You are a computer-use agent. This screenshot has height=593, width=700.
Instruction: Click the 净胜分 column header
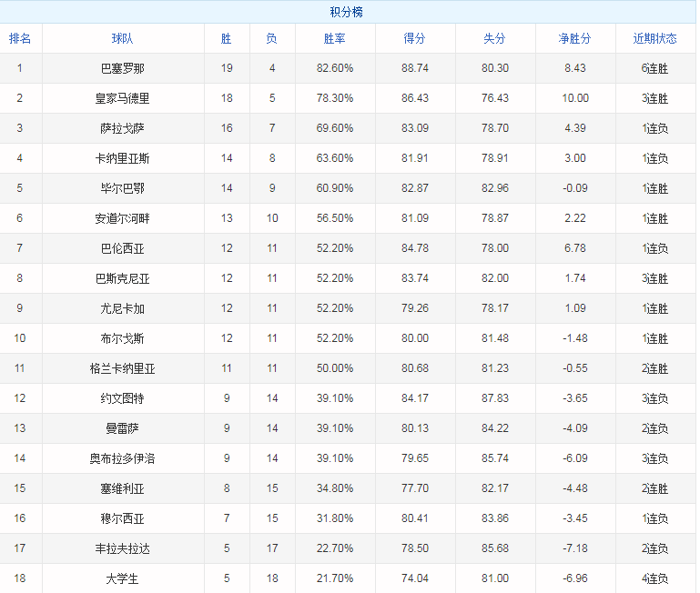pos(574,38)
